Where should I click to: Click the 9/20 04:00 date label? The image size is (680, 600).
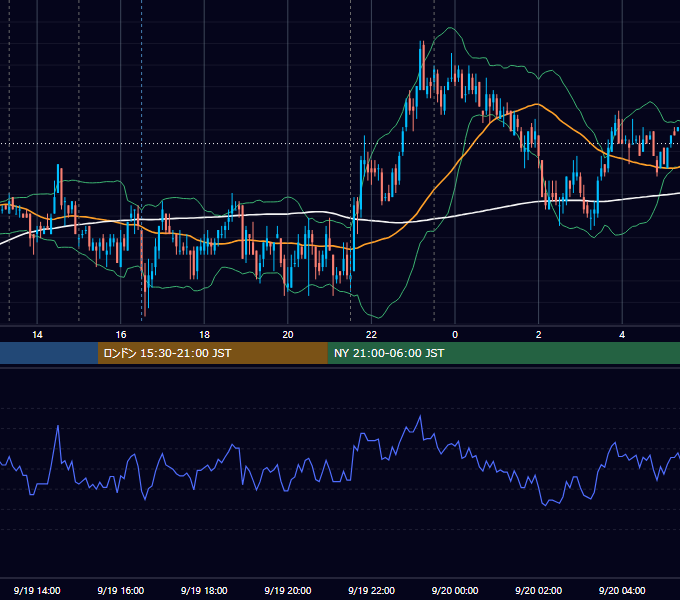coord(622,590)
